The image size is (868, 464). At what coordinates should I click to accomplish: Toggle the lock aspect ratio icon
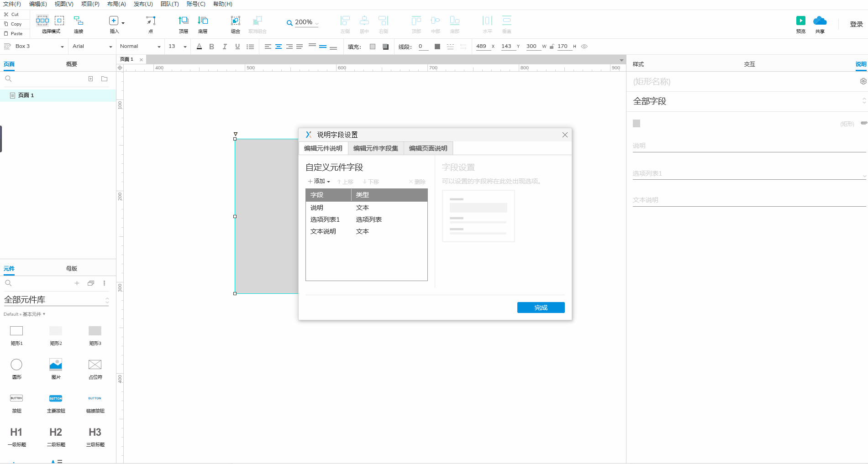tap(552, 47)
